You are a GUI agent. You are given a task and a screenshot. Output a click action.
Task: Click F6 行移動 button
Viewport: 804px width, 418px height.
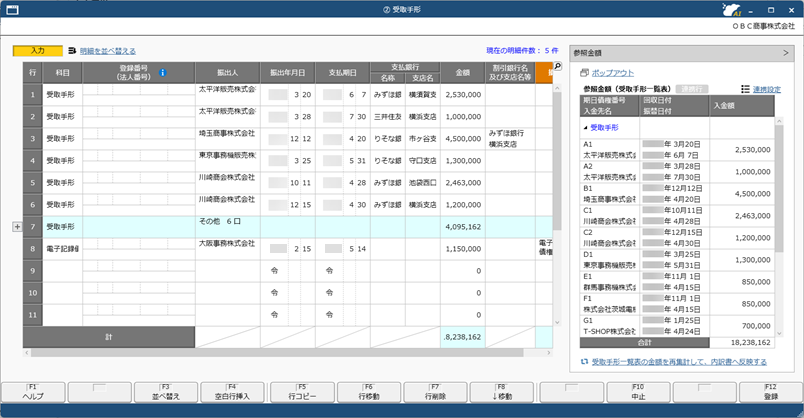pos(369,392)
